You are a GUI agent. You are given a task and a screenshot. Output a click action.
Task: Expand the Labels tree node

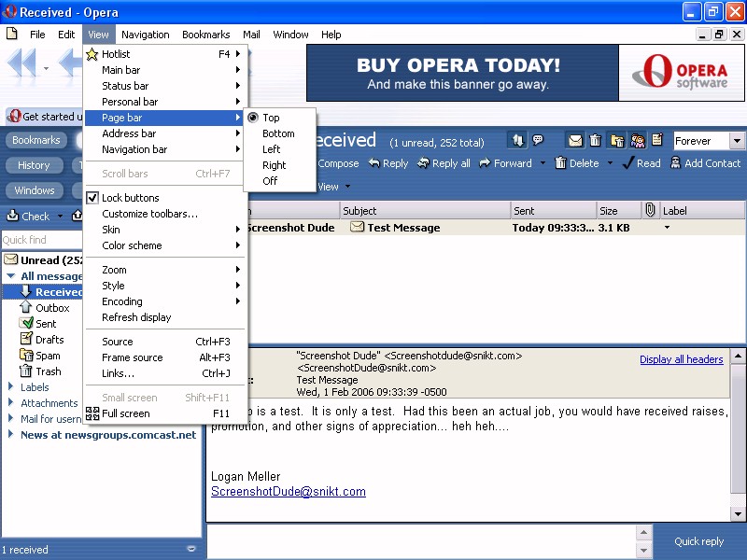[x=11, y=387]
